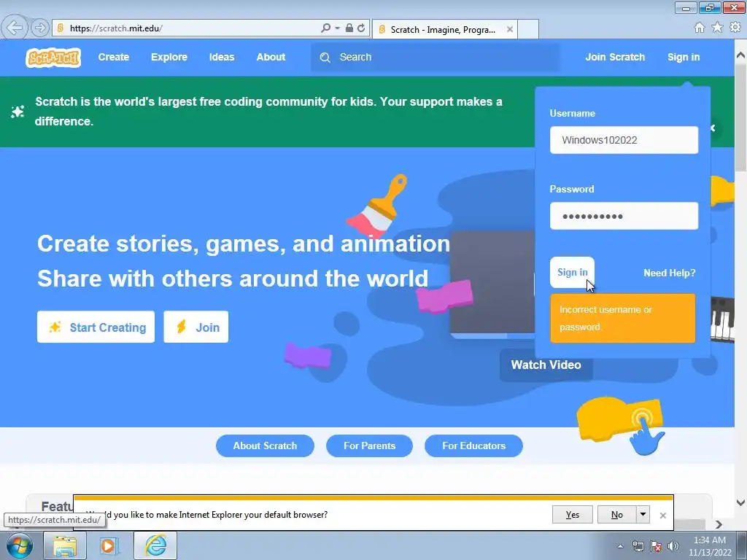Open the Create page

(113, 57)
